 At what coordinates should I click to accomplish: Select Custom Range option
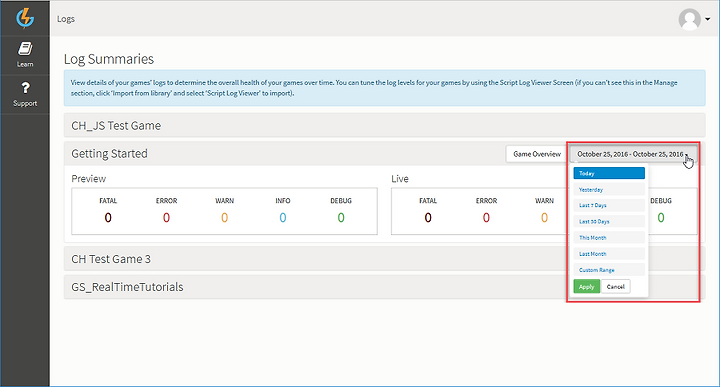tap(609, 270)
